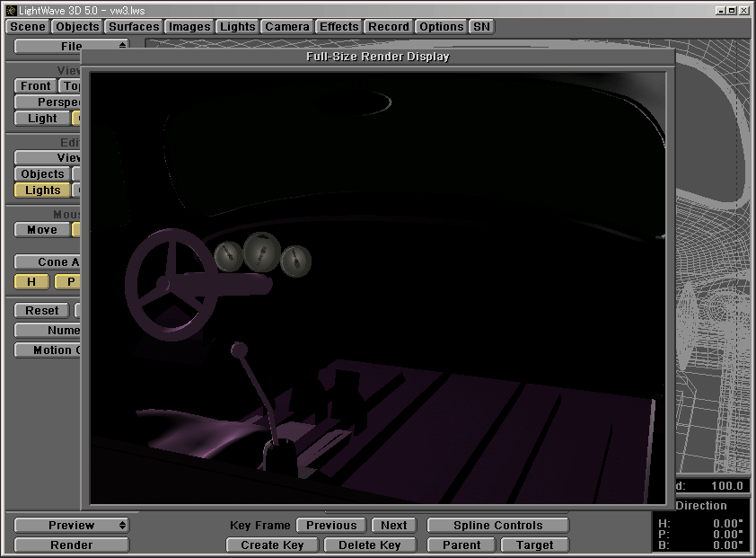Viewport: 756px width, 558px height.
Task: Open the Camera panel
Action: coord(287,27)
